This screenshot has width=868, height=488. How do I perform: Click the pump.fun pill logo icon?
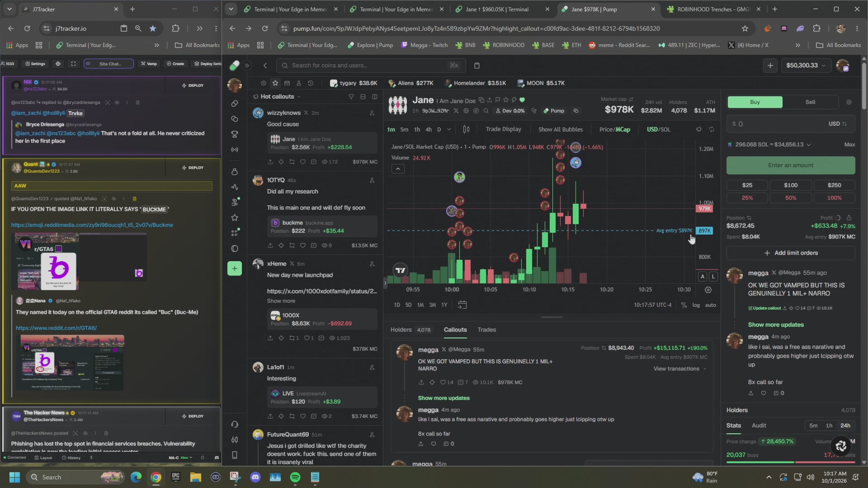coord(234,66)
